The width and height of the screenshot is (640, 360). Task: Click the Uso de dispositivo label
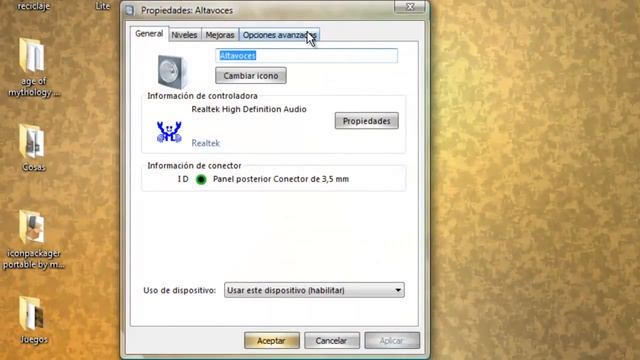click(x=180, y=290)
